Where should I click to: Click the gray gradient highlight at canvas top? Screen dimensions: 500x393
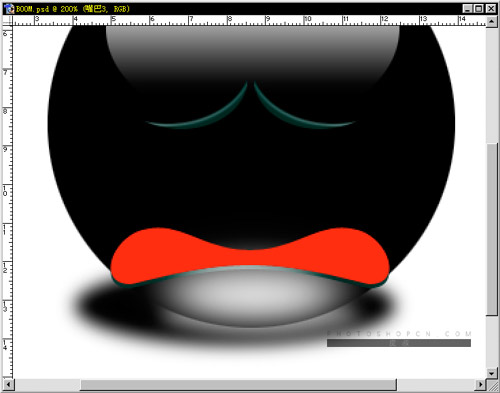252,50
